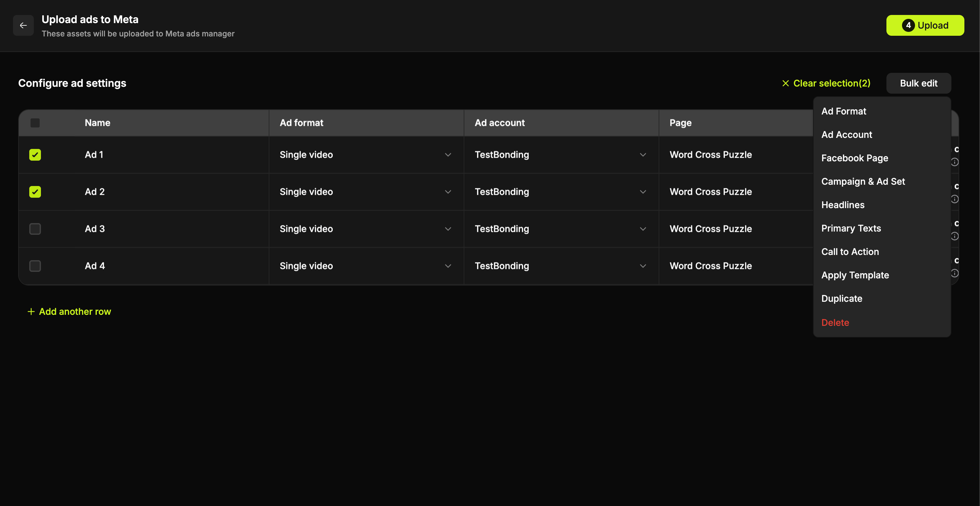
Task: Open Ad account dropdown for Ad 4
Action: 561,266
